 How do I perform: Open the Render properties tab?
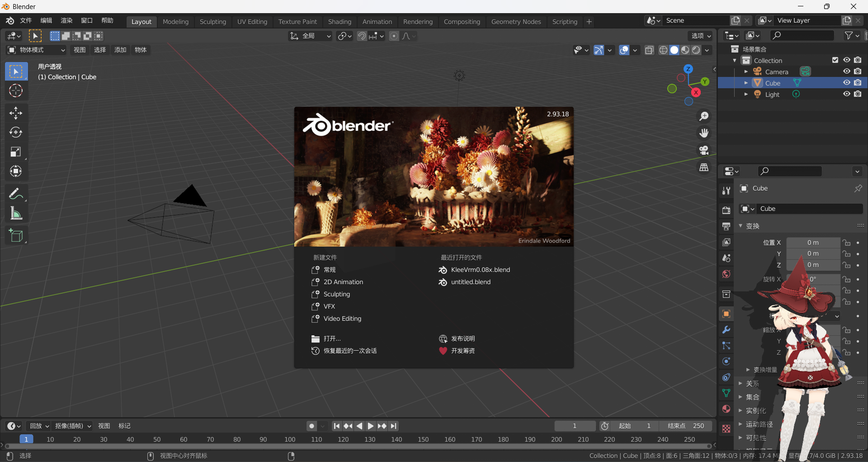726,210
